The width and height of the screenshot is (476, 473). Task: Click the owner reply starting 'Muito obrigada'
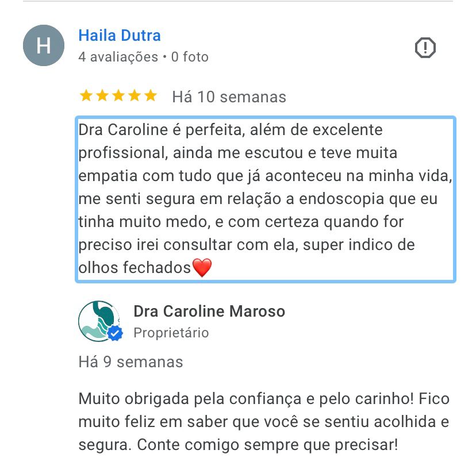[x=264, y=422]
